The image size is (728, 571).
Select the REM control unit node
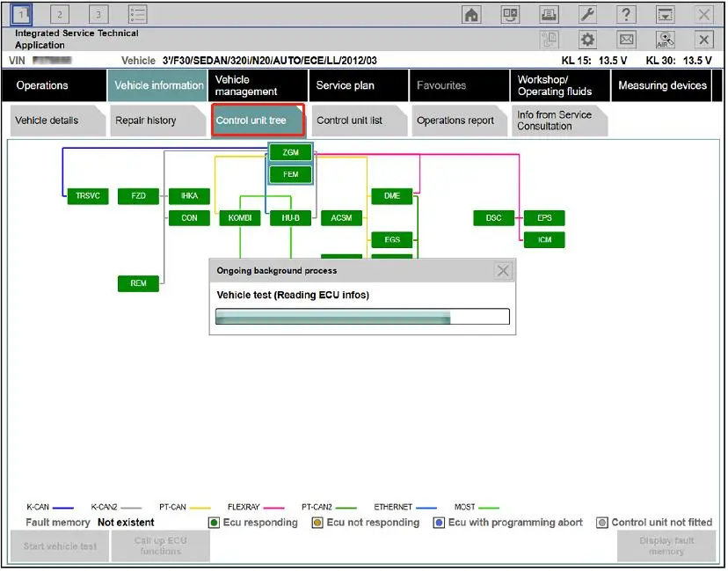click(x=138, y=283)
